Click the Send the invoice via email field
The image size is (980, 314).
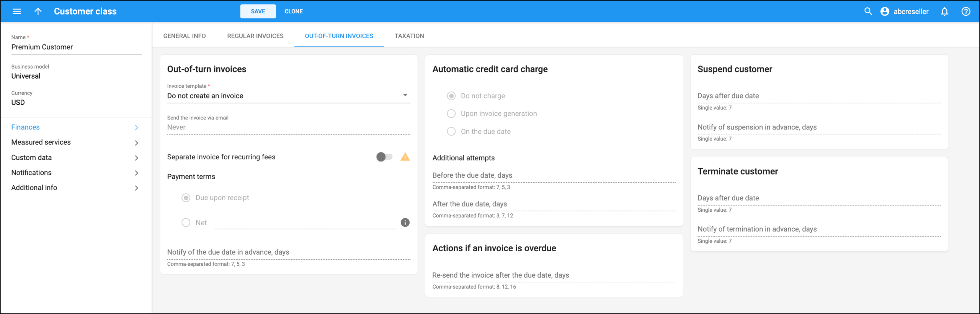tap(289, 127)
